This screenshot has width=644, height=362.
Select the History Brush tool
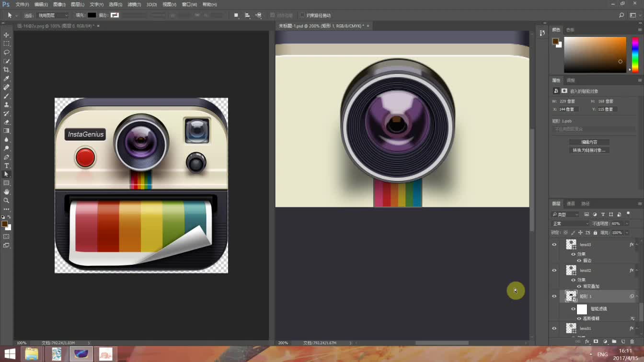coord(6,113)
